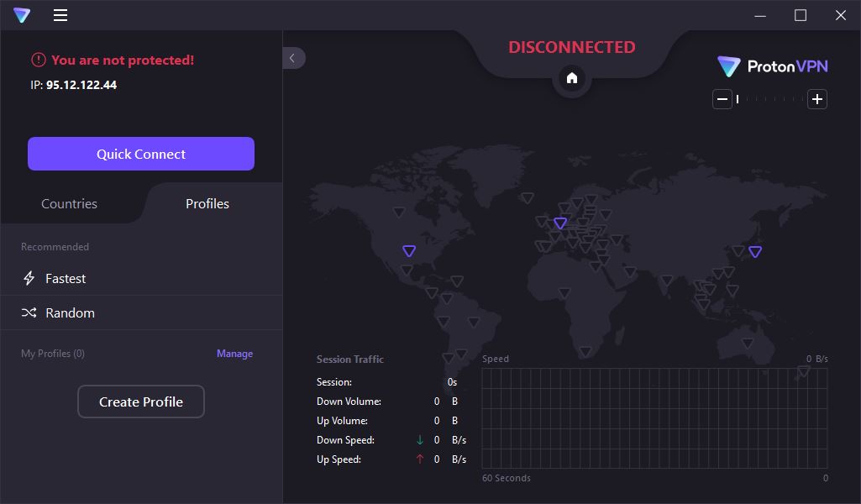Open the hamburger menu
The width and height of the screenshot is (861, 504).
(x=60, y=15)
